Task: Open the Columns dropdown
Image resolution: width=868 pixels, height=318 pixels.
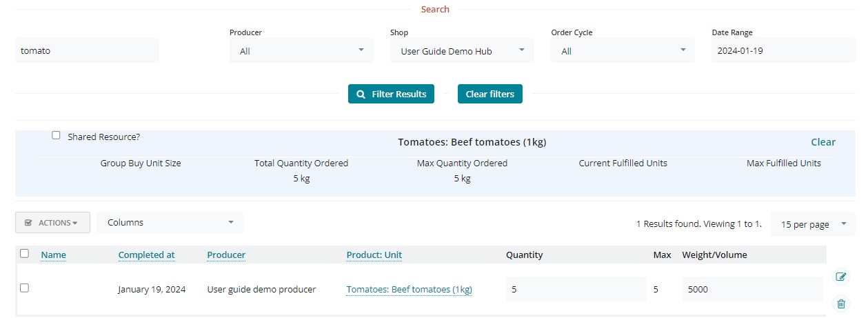Action: tap(170, 222)
